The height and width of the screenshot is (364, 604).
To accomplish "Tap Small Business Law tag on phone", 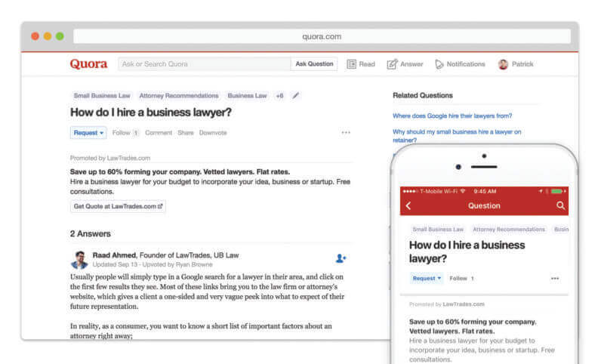I will pos(438,230).
